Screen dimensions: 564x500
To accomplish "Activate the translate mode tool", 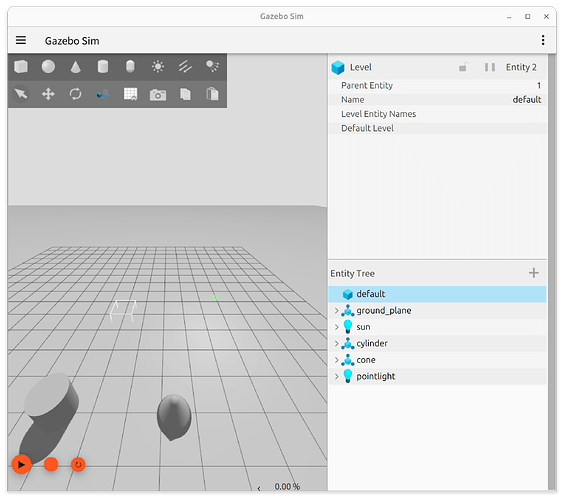I will pyautogui.click(x=48, y=94).
